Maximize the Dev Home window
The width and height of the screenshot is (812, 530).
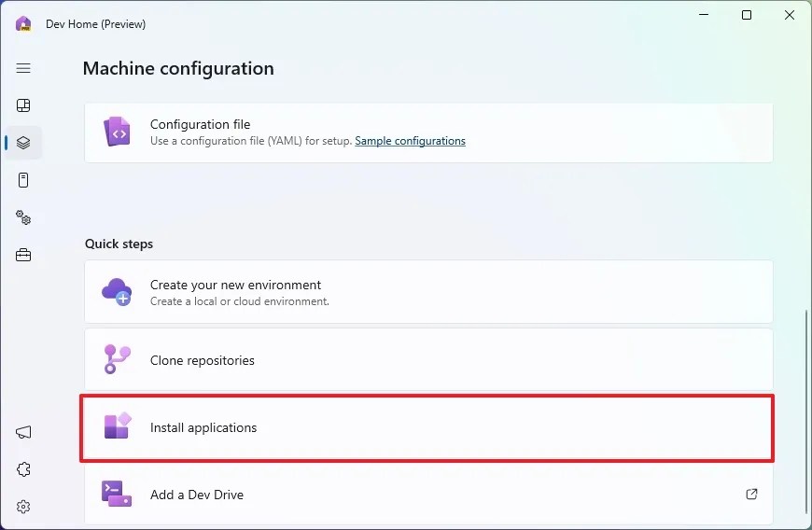[747, 15]
